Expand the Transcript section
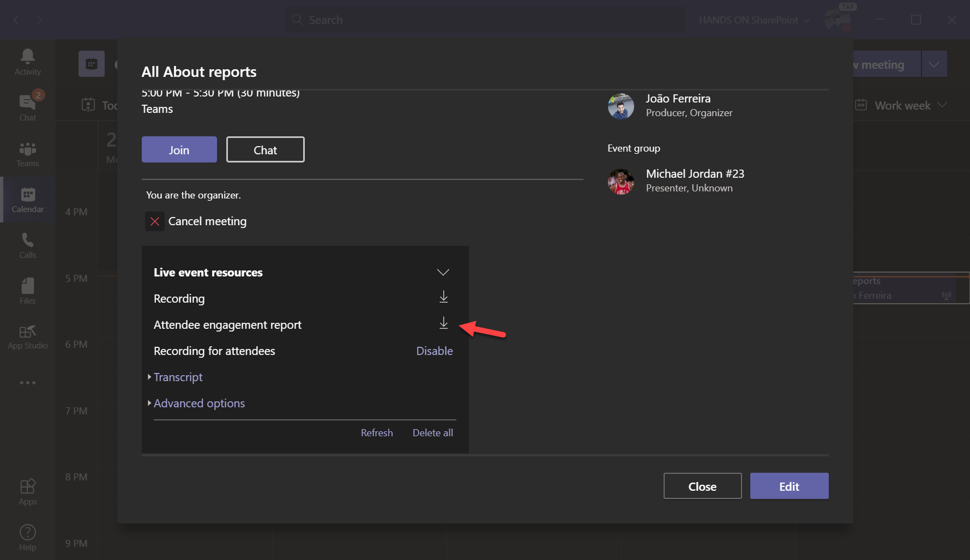 [x=178, y=377]
